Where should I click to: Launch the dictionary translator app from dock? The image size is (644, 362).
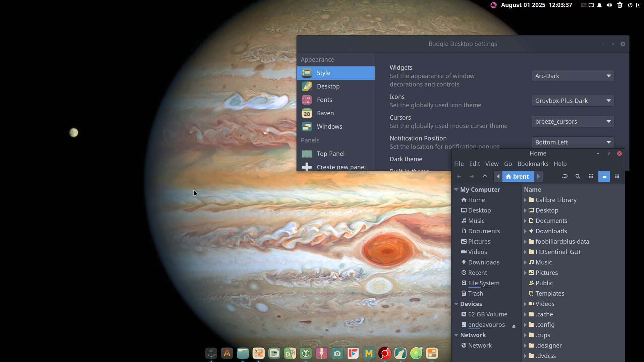[290, 353]
